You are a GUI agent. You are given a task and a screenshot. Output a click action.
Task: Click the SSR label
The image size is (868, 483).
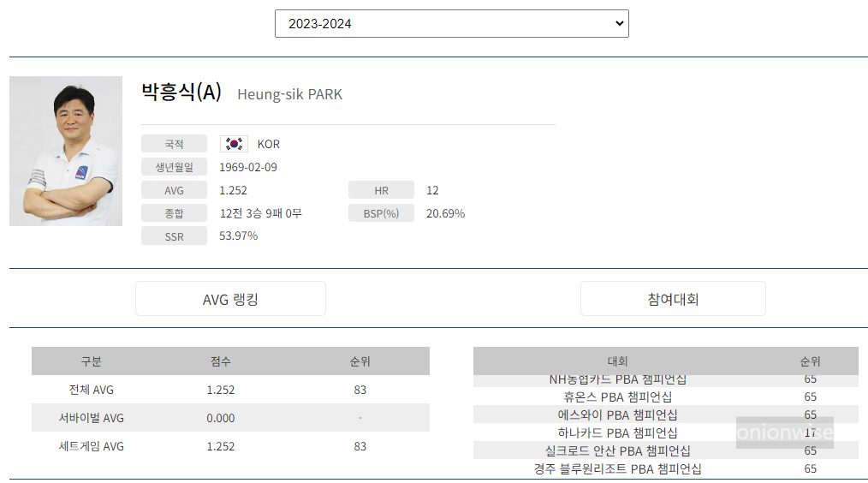click(174, 236)
